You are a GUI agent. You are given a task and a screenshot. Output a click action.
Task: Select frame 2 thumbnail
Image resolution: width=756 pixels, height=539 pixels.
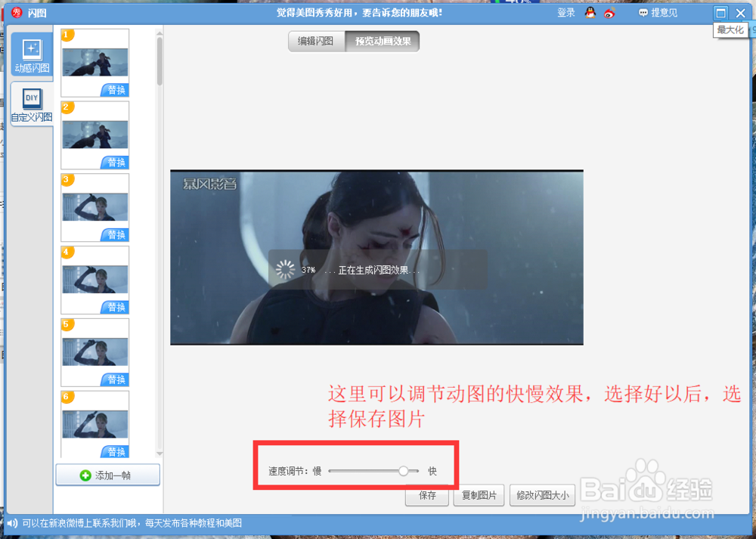(95, 135)
